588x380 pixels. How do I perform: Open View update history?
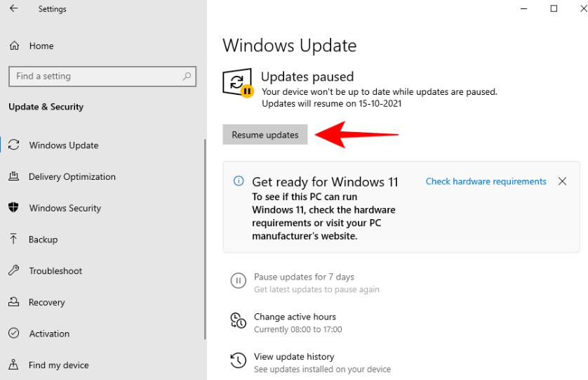click(x=294, y=357)
